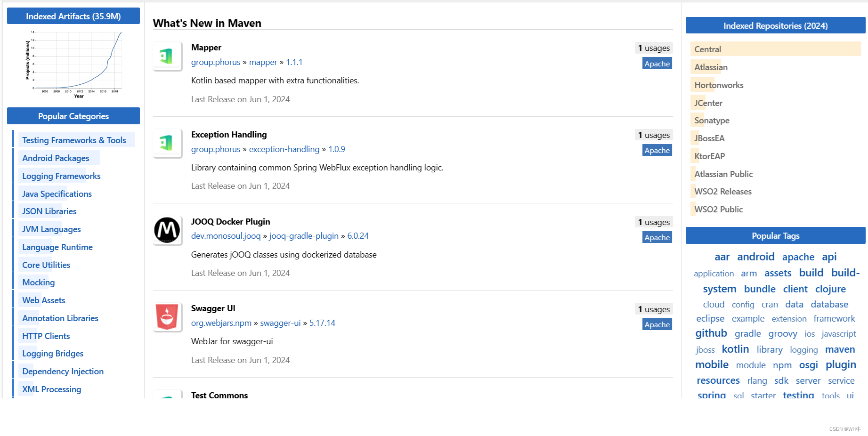Open the swagger-ui artifact link
The image size is (868, 436).
point(280,323)
